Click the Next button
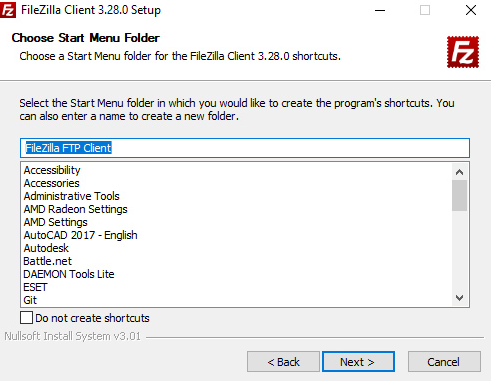 tap(358, 361)
